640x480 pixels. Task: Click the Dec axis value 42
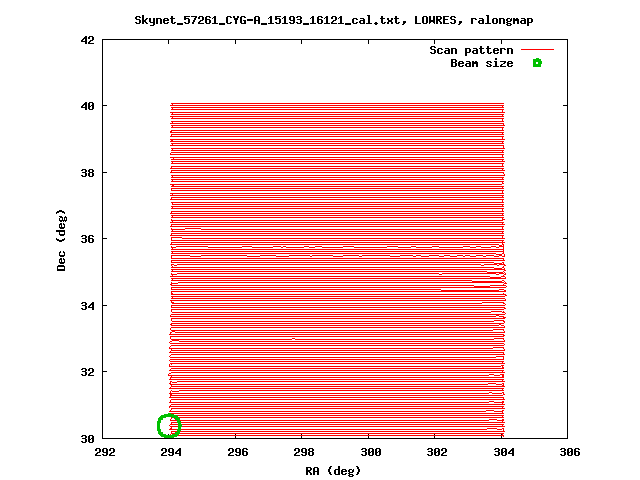pos(87,40)
